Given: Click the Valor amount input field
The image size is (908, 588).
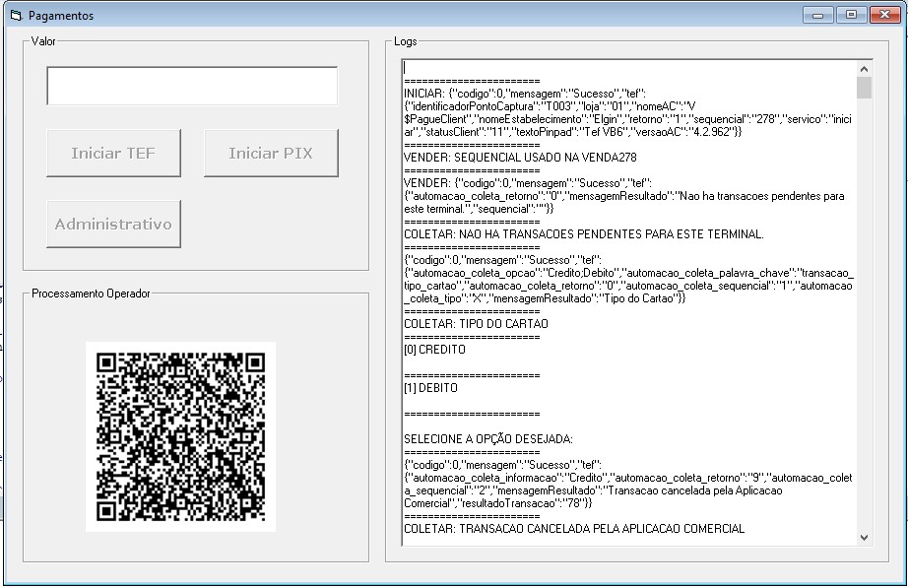Looking at the screenshot, I should point(192,86).
